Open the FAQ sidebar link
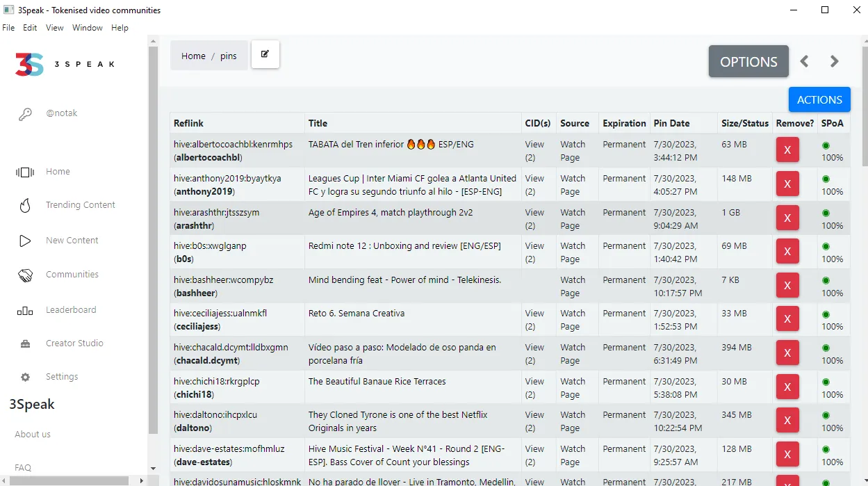This screenshot has height=486, width=868. coord(23,468)
